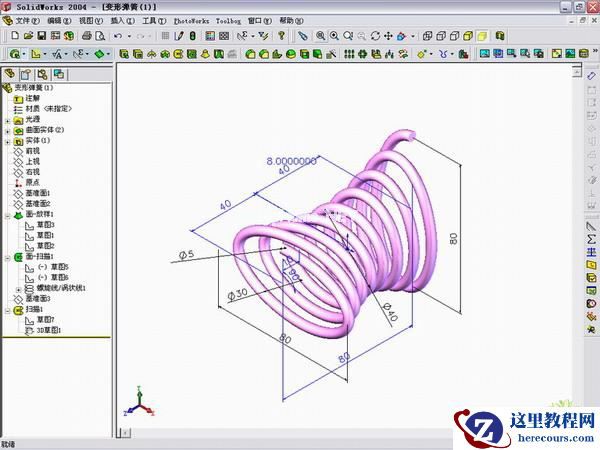The height and width of the screenshot is (450, 600).
Task: Expand the 实体(1) folder
Action: [7, 142]
